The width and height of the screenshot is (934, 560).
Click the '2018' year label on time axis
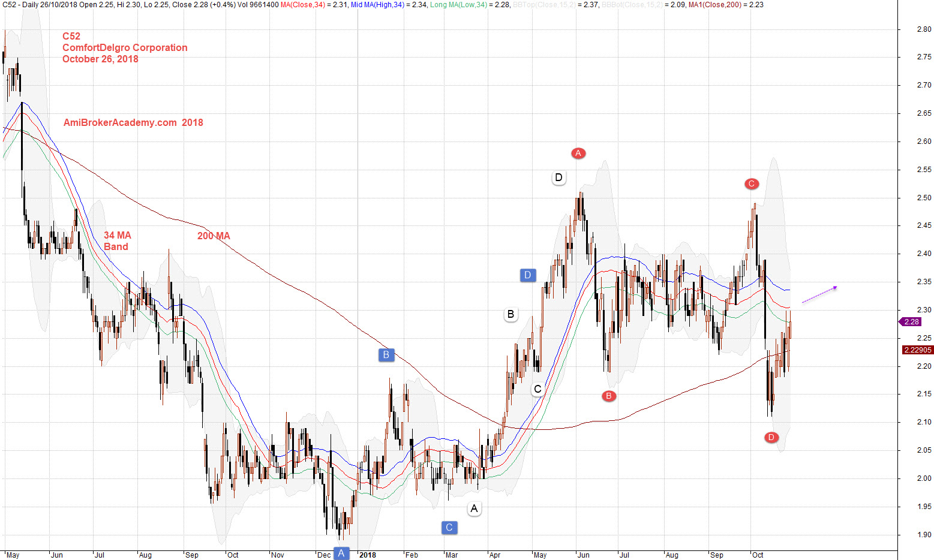tap(367, 555)
